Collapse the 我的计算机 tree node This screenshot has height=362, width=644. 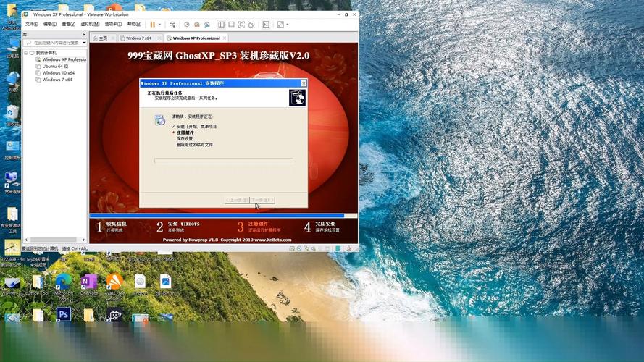pyautogui.click(x=27, y=53)
